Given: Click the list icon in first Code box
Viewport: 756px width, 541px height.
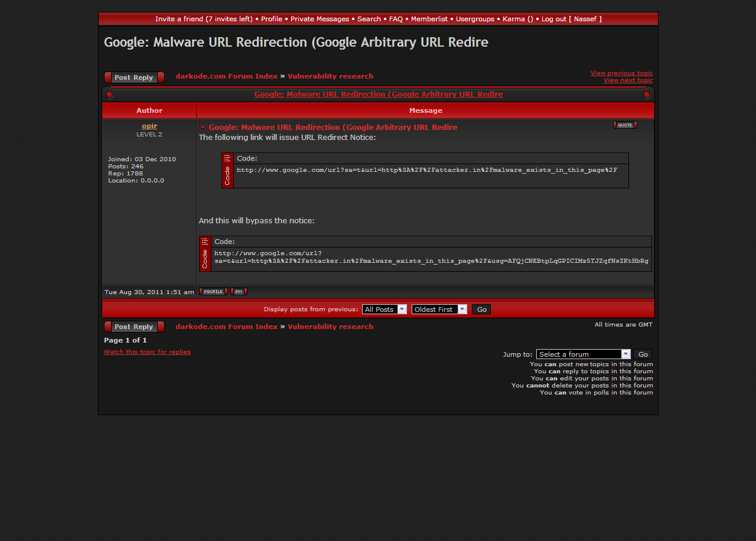Looking at the screenshot, I should (227, 158).
